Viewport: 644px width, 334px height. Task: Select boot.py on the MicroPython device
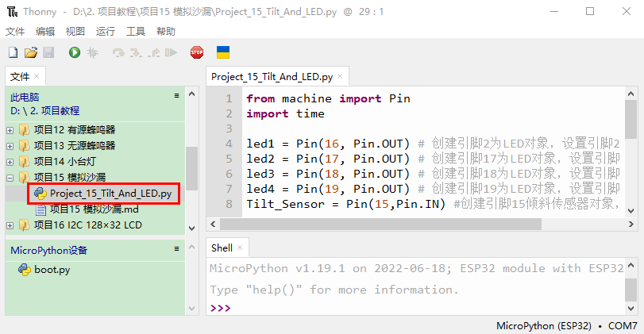[52, 270]
